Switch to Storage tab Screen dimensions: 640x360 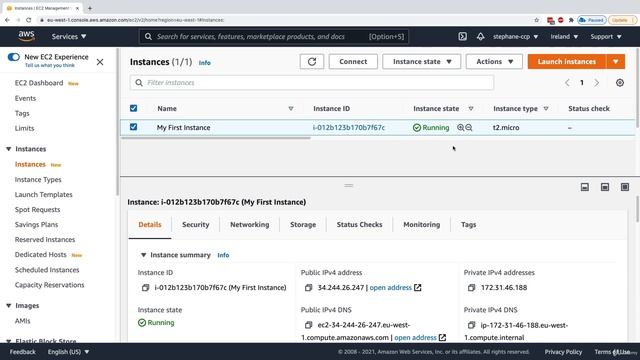click(303, 224)
